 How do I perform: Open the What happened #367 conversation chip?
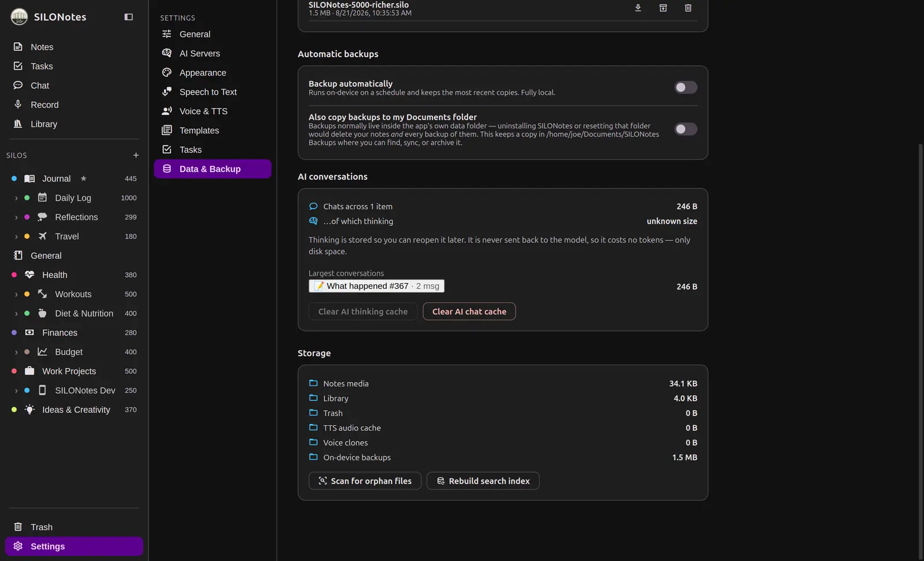(377, 286)
